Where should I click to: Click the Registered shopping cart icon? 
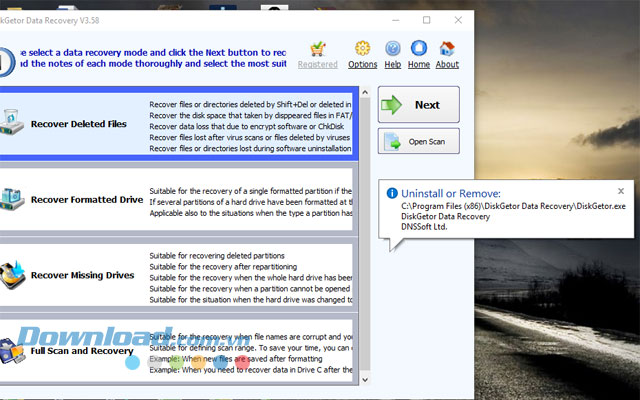[x=318, y=48]
